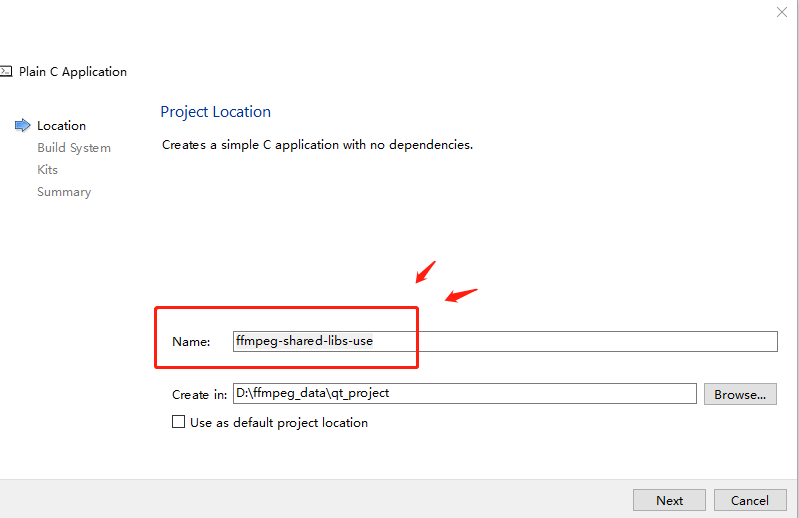This screenshot has height=518, width=799.
Task: Open the Kits wizard step
Action: coord(48,170)
